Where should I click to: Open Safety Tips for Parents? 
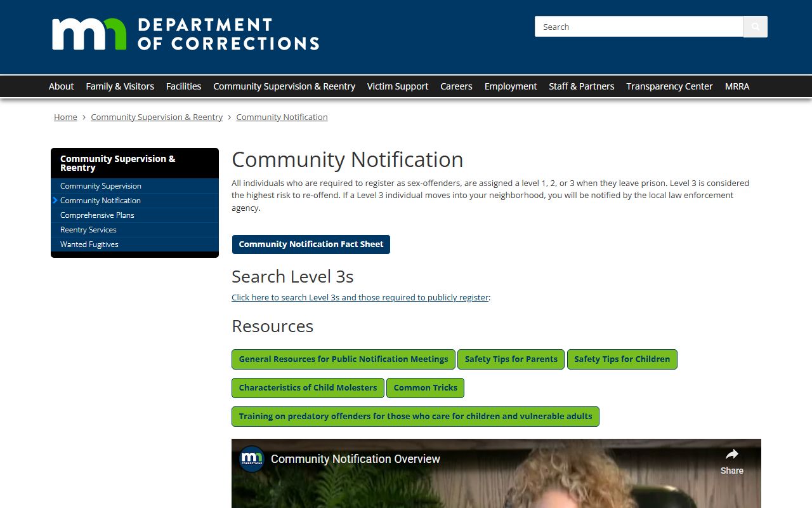(511, 359)
